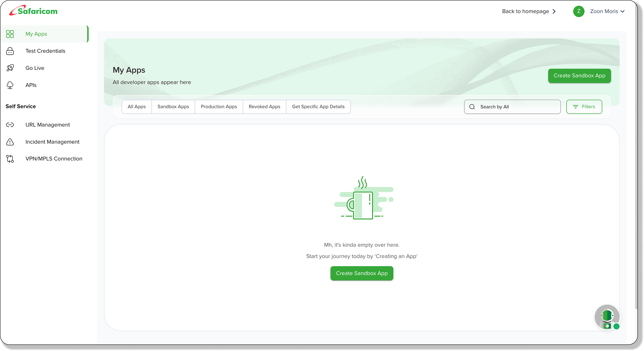This screenshot has height=351, width=644.
Task: Click the My Apps grid icon
Action: point(10,34)
